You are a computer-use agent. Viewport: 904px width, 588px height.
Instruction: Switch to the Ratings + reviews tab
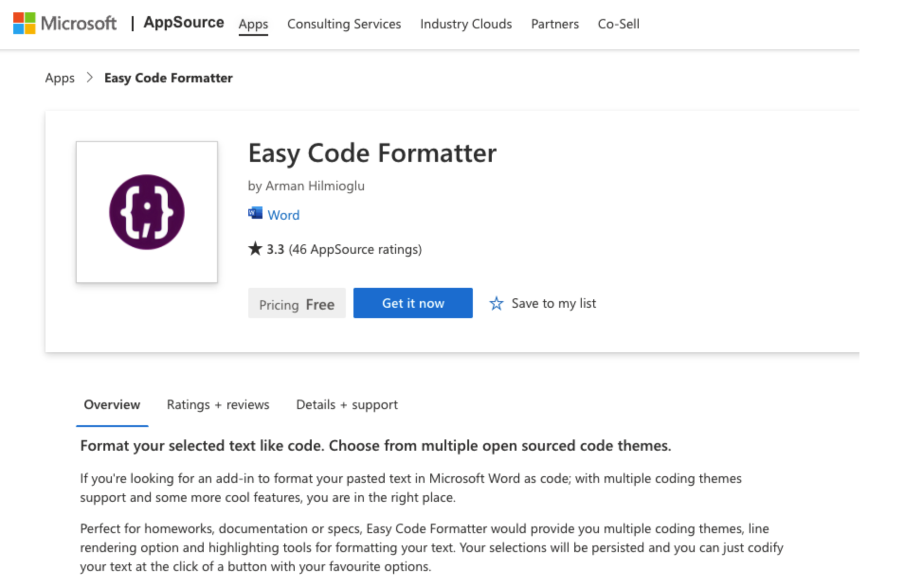pos(218,404)
